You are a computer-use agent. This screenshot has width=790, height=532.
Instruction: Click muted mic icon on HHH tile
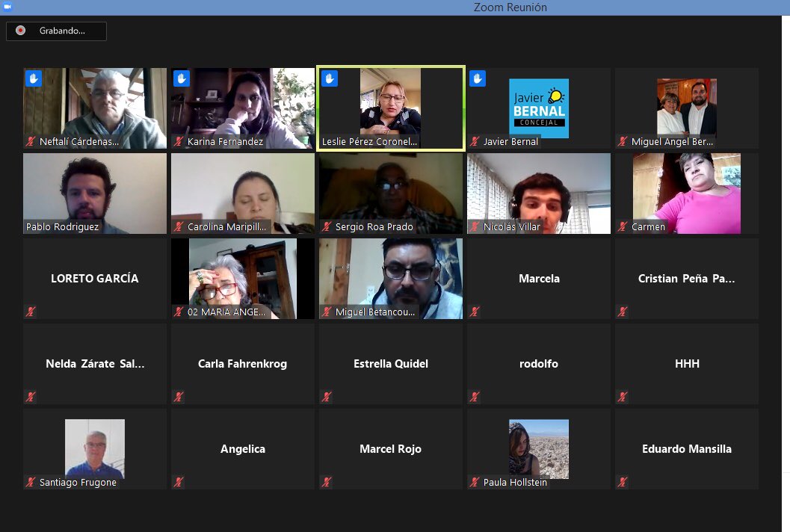[623, 397]
